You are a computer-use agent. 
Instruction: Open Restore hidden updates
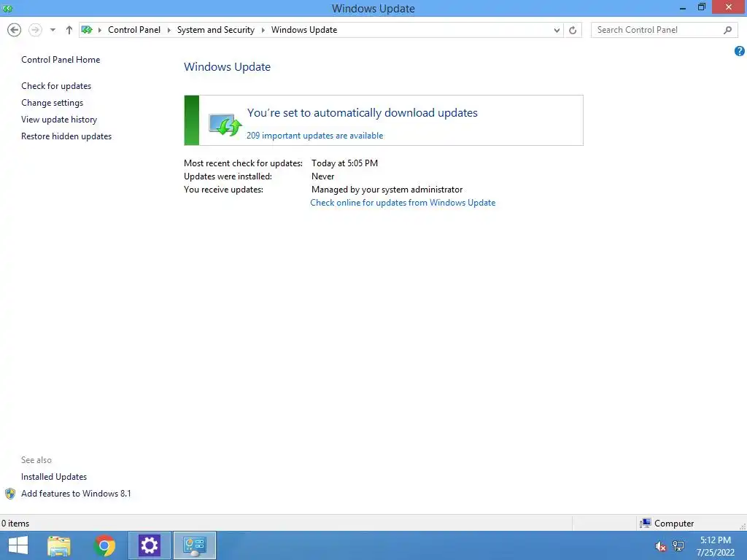[x=66, y=136]
